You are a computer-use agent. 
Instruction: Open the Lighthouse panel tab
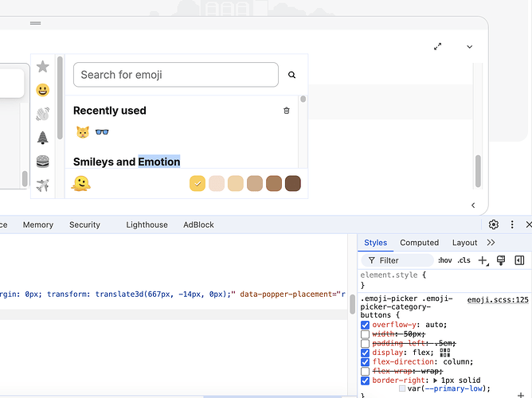coord(147,224)
